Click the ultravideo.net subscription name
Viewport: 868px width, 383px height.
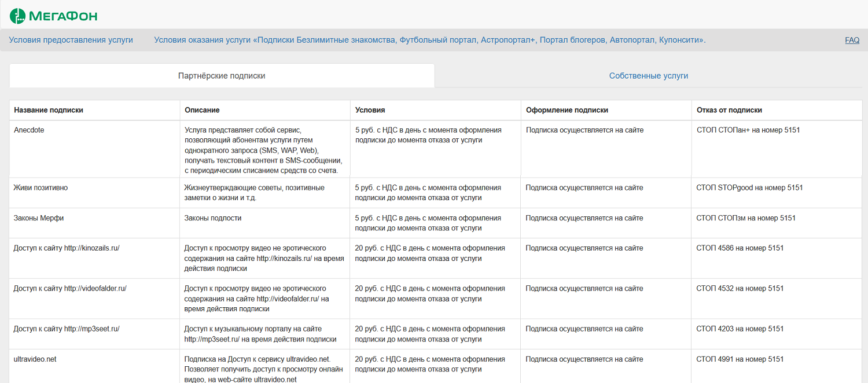34,359
